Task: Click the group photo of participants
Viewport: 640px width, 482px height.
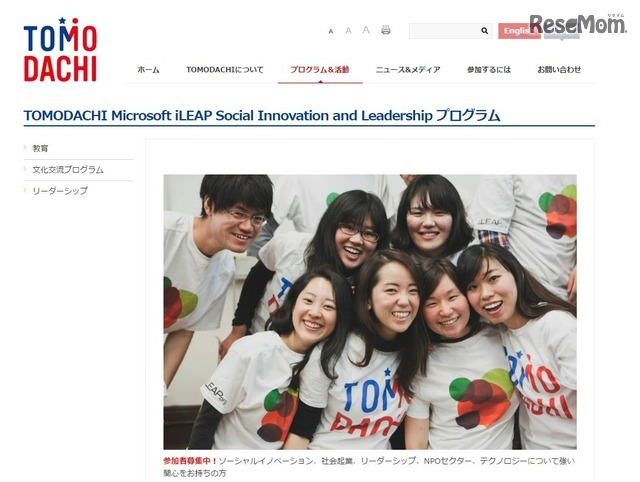Action: tap(370, 312)
